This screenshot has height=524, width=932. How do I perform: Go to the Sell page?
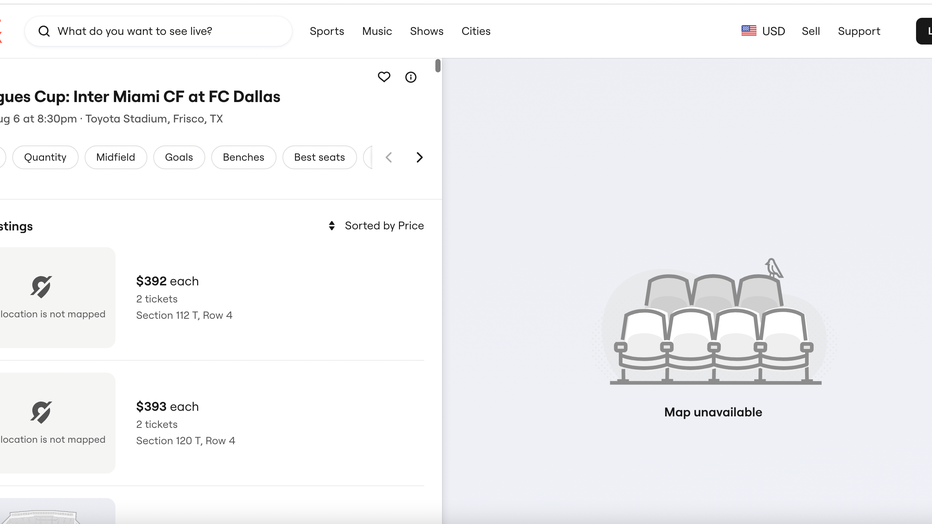[x=811, y=31]
